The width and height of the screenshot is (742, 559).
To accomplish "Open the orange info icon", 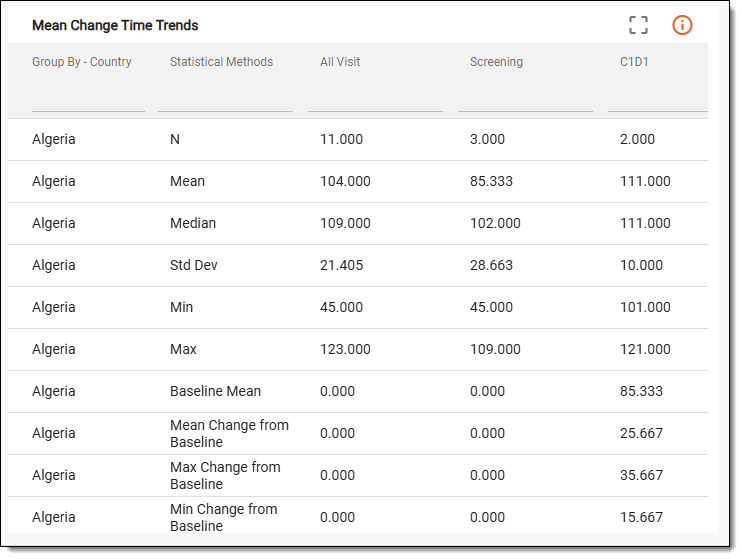I will pyautogui.click(x=682, y=25).
